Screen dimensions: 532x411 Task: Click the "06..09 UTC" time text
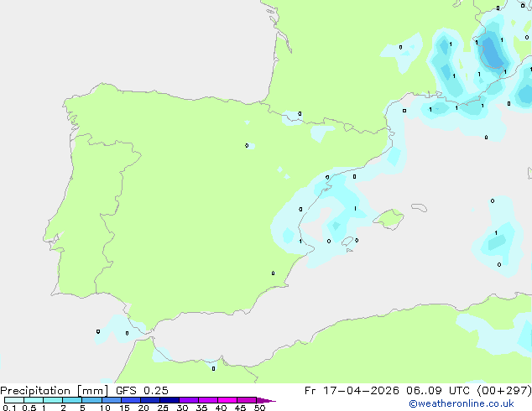click(x=438, y=391)
